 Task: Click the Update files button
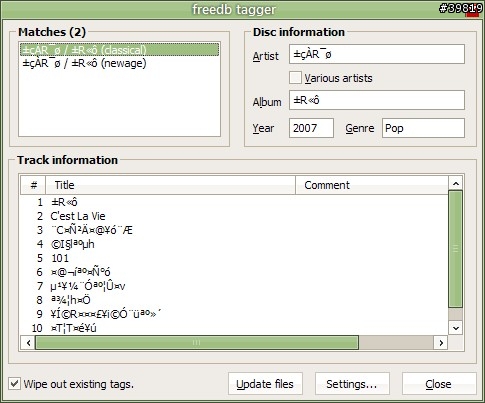[265, 384]
